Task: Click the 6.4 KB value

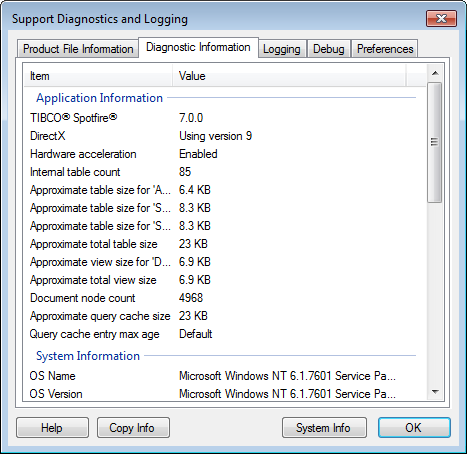Action: click(x=195, y=190)
